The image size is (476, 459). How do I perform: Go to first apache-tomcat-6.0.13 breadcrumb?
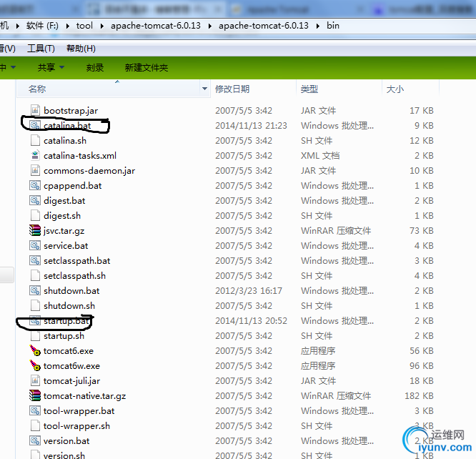(156, 26)
